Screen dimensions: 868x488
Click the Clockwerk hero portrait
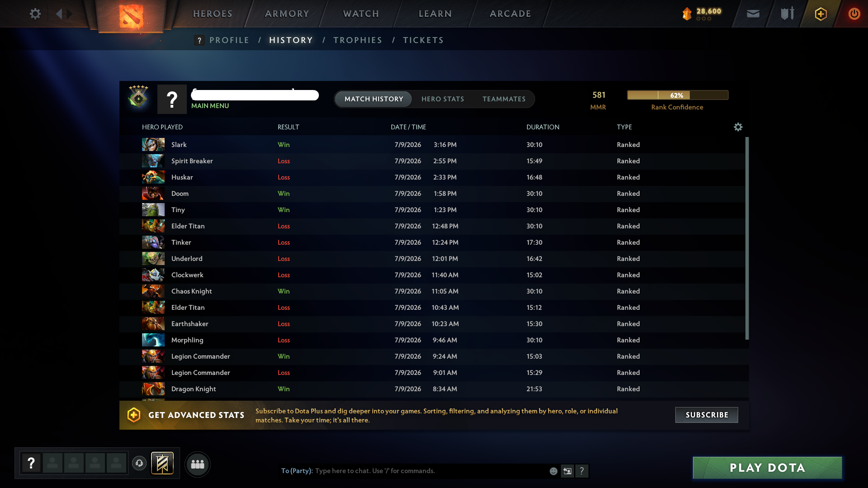pyautogui.click(x=153, y=275)
